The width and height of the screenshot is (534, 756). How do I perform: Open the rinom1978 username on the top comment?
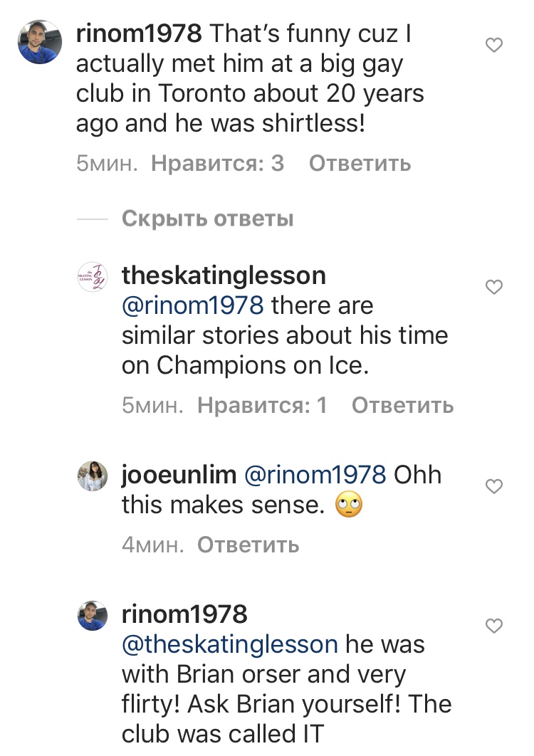click(140, 33)
